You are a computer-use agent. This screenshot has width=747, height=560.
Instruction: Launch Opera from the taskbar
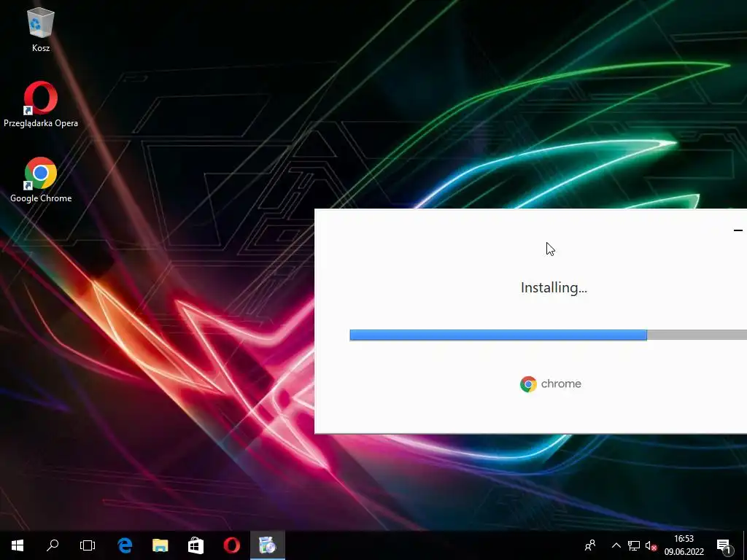(x=232, y=545)
